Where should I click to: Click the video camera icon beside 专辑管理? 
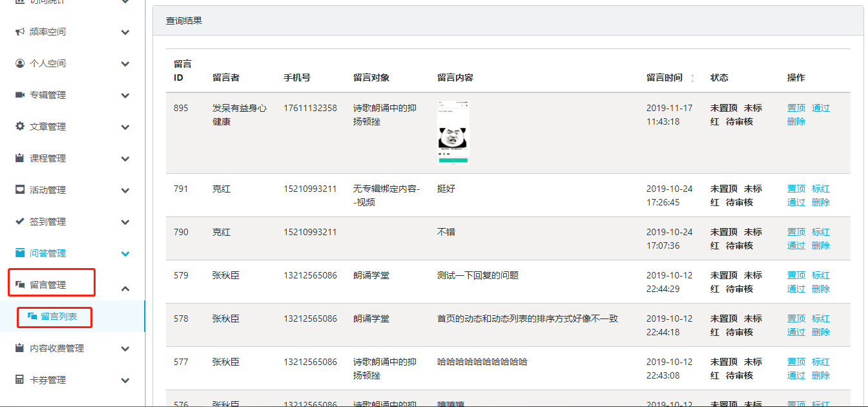[20, 95]
